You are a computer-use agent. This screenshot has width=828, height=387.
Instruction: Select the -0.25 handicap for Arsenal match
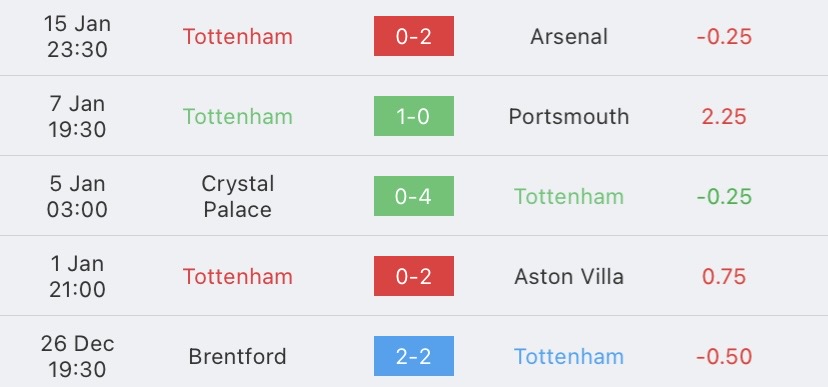pos(724,36)
